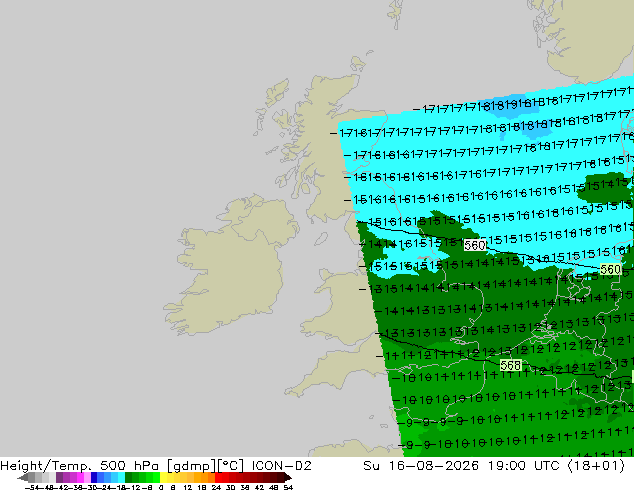Click the bright green swatch before yellow
This screenshot has height=490, width=634.
point(156,477)
